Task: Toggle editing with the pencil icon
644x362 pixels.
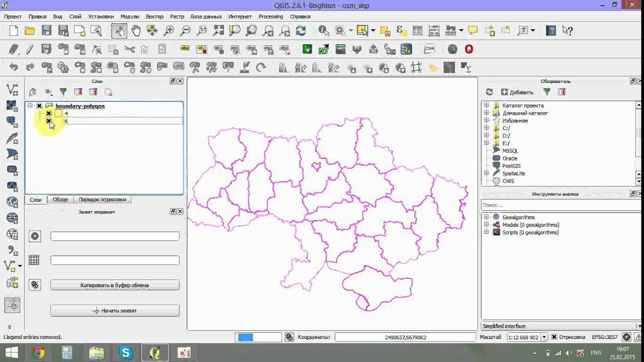Action: point(30,49)
